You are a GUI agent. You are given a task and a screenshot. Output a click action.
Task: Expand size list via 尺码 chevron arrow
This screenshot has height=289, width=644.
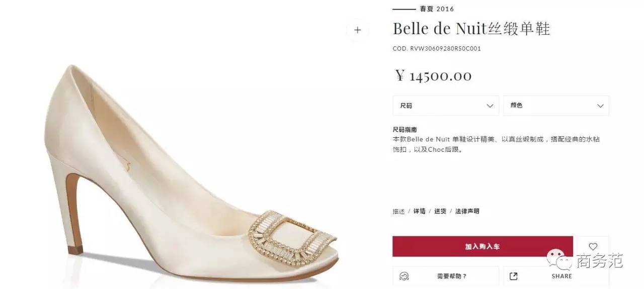(490, 106)
